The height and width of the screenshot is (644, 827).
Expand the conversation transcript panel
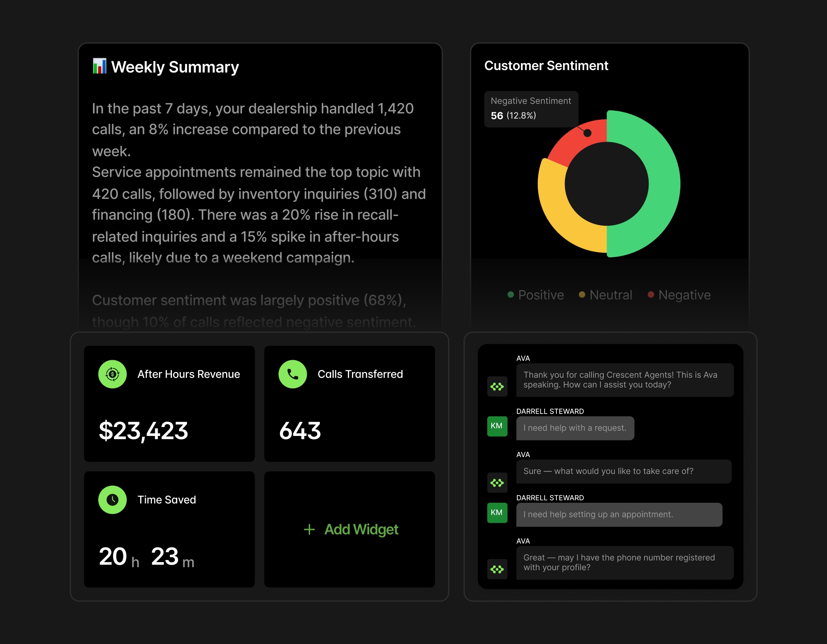pos(609,468)
